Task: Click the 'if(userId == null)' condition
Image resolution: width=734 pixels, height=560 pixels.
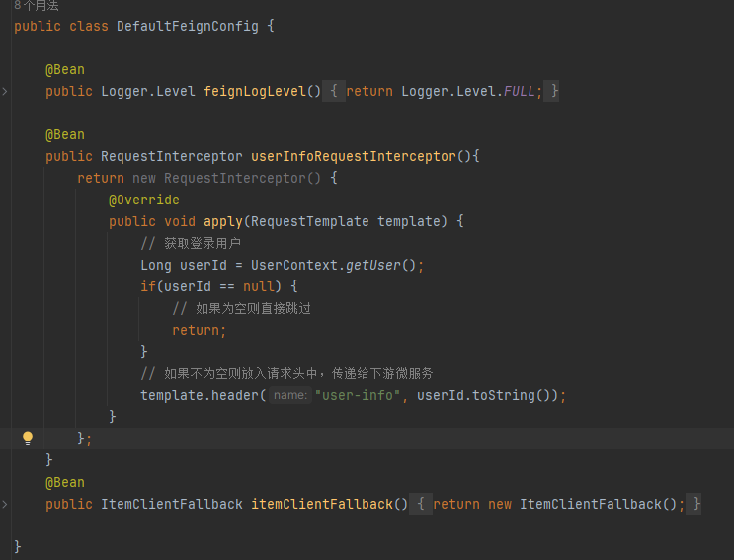Action: coord(210,286)
